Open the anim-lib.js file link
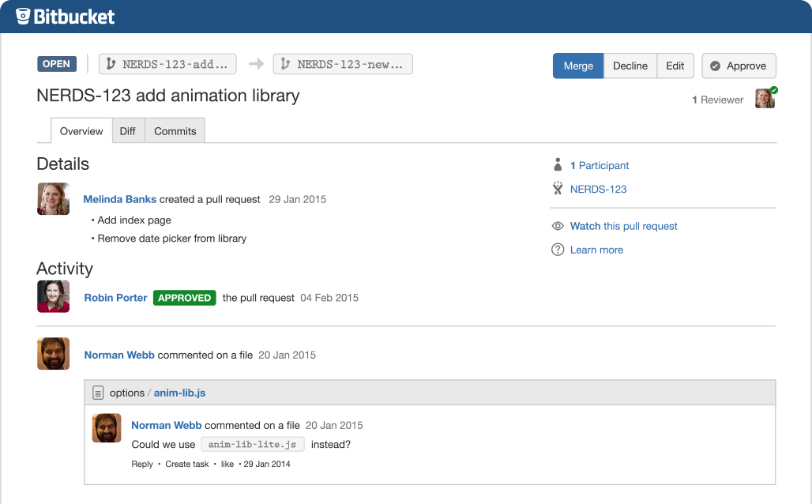The image size is (812, 504). (x=179, y=393)
